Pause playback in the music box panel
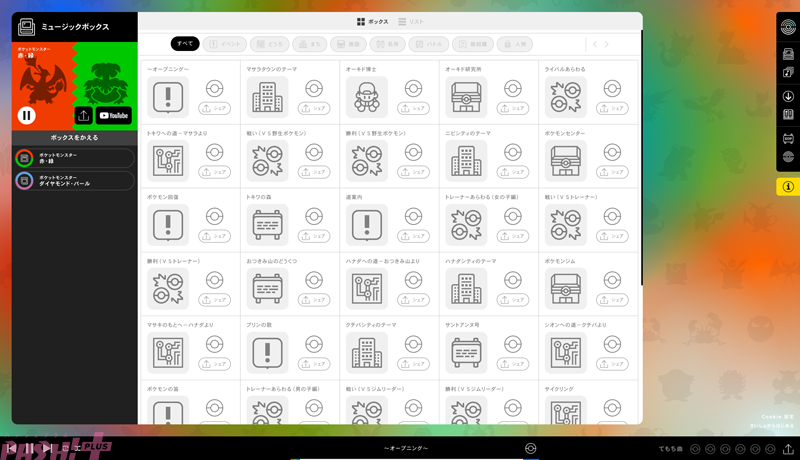Image resolution: width=800 pixels, height=460 pixels. pos(27,115)
